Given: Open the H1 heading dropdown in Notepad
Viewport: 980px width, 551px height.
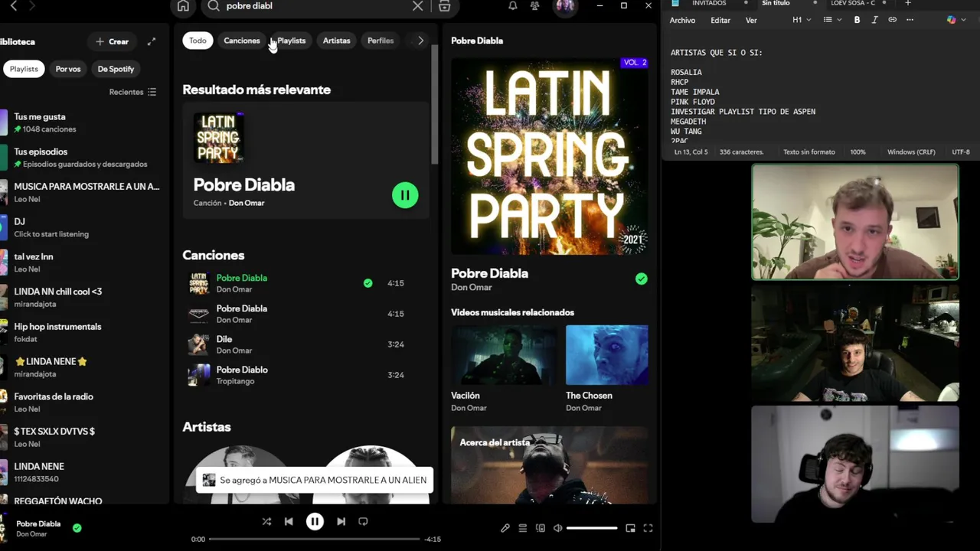Looking at the screenshot, I should [802, 20].
